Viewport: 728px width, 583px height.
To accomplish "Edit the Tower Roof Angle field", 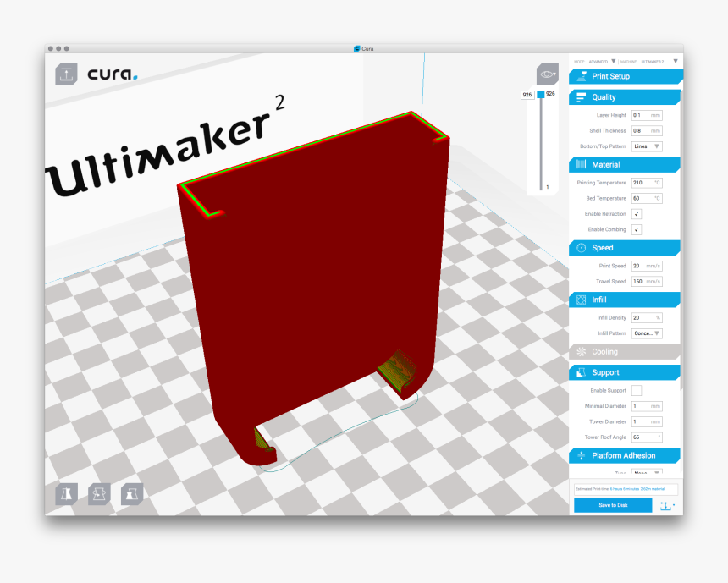I will coord(647,437).
